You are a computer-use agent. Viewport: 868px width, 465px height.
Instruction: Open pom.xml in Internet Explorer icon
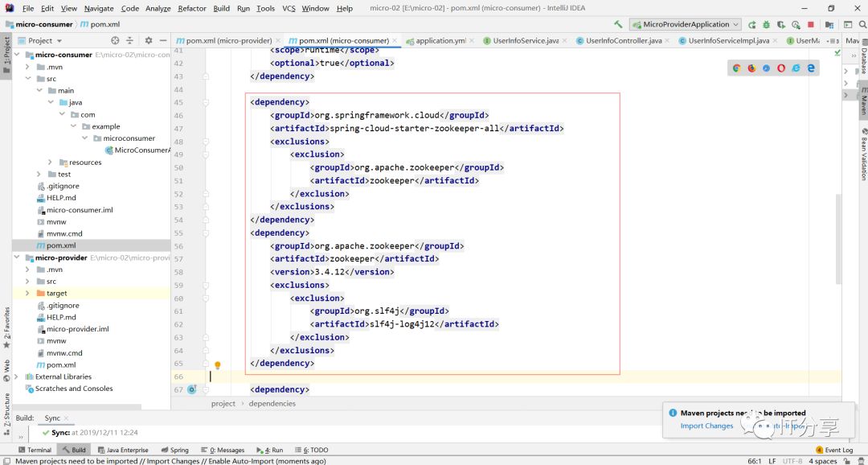[x=796, y=68]
